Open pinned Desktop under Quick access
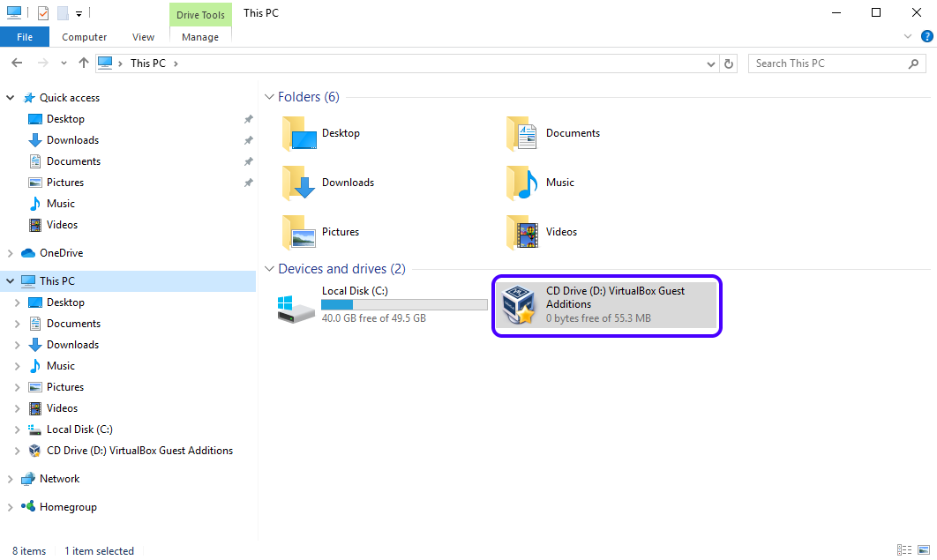The width and height of the screenshot is (937, 560). tap(65, 119)
